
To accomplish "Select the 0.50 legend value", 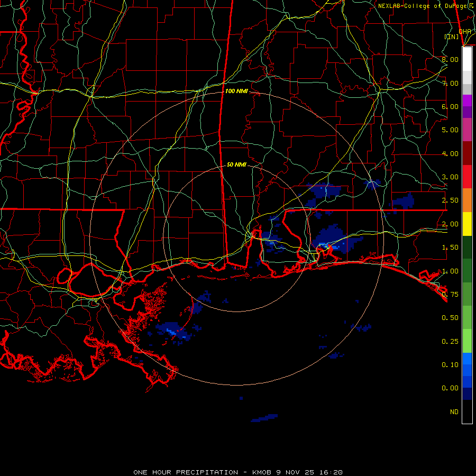I will coord(450,318).
